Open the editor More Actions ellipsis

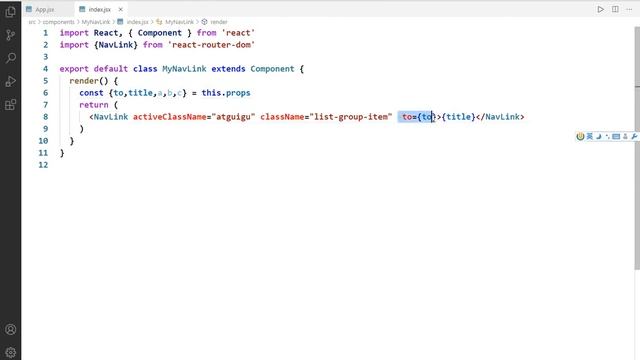[x=629, y=9]
